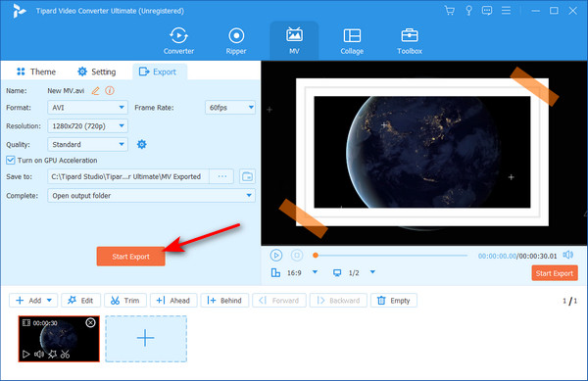Open the shopping cart icon in title bar
The height and width of the screenshot is (381, 588).
point(449,11)
